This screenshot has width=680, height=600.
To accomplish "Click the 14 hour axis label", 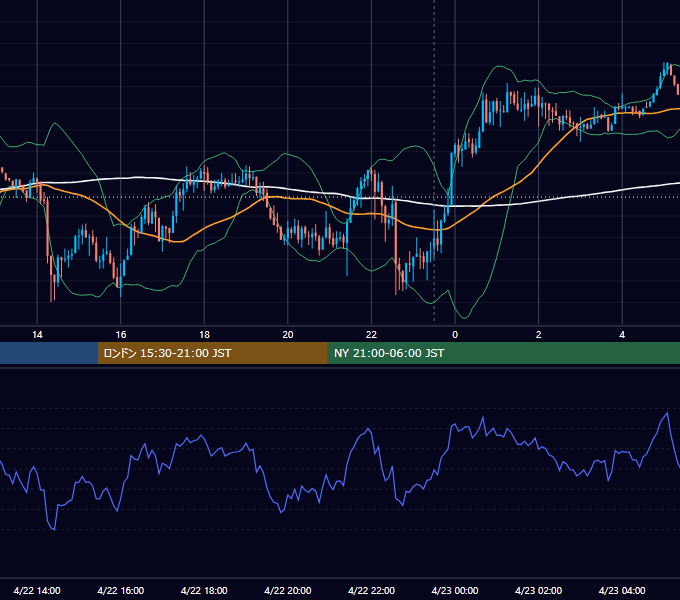I will point(37,335).
